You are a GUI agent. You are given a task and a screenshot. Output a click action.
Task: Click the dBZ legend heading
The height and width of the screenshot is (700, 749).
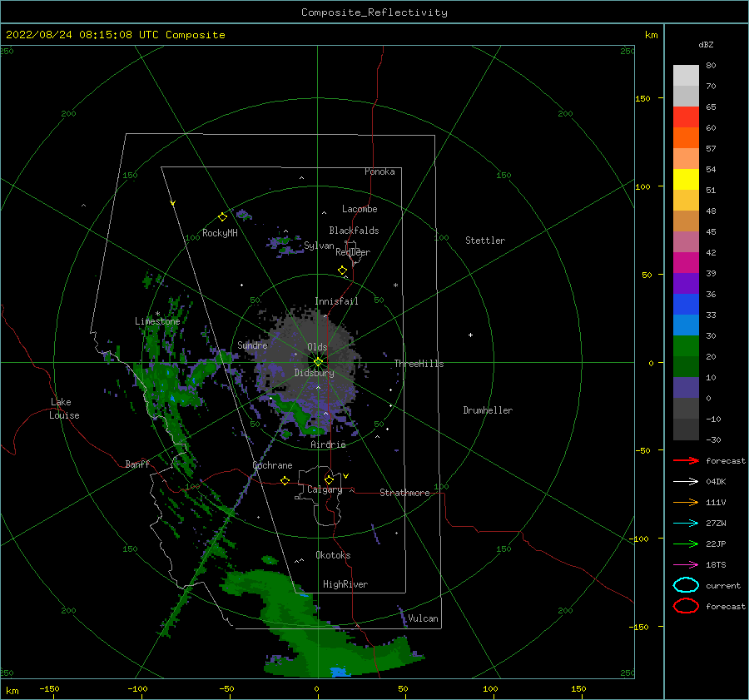tap(706, 45)
